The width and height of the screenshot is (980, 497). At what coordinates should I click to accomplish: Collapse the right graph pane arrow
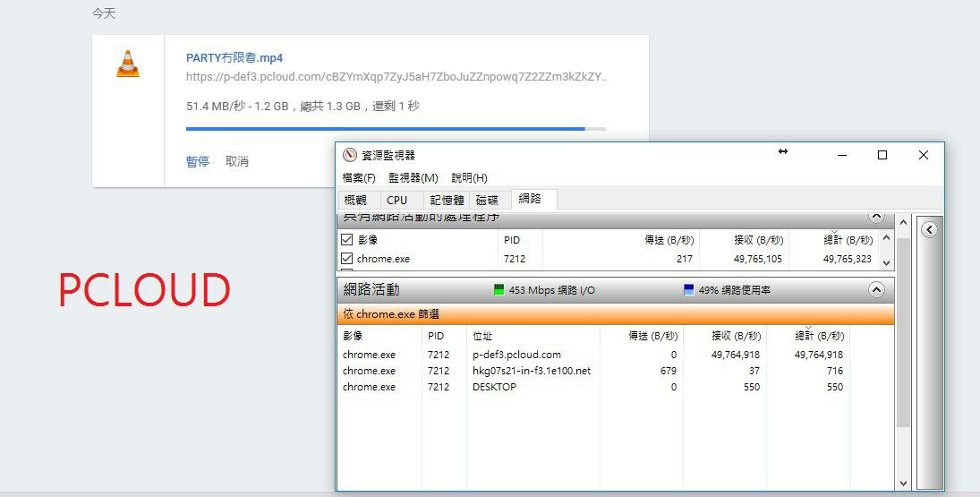(x=929, y=229)
